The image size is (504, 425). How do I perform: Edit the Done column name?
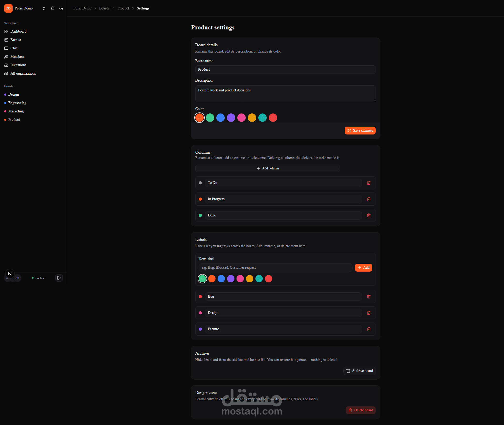(x=283, y=215)
